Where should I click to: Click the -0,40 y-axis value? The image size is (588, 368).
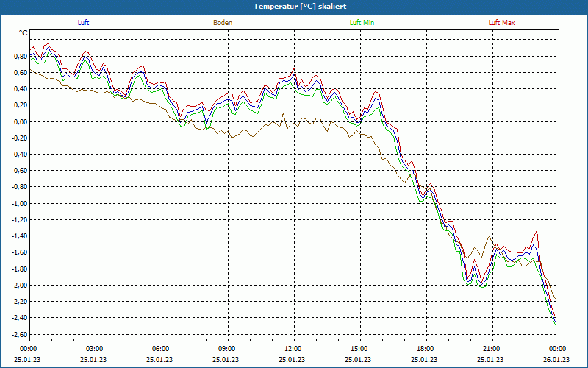point(21,155)
